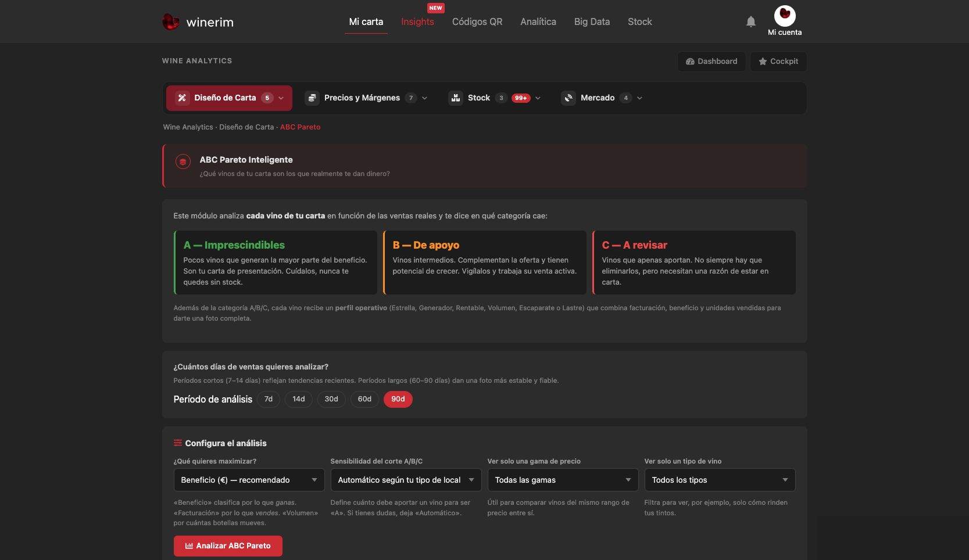
Task: Click the count badge 5 on Diseño de Carta
Action: 267,98
